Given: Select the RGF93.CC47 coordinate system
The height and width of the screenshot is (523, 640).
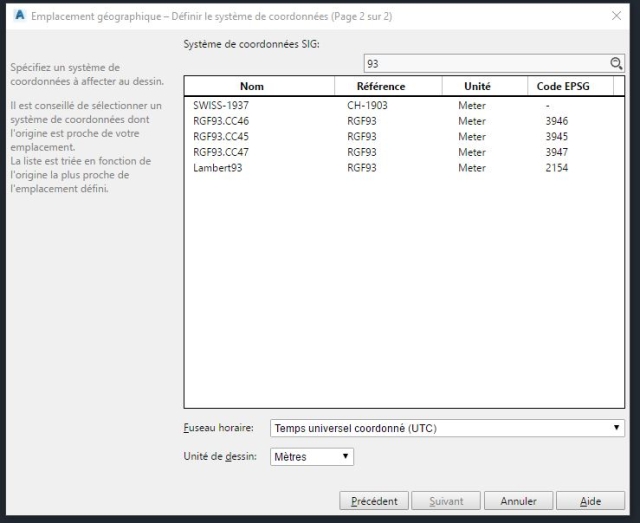Looking at the screenshot, I should coord(404,152).
